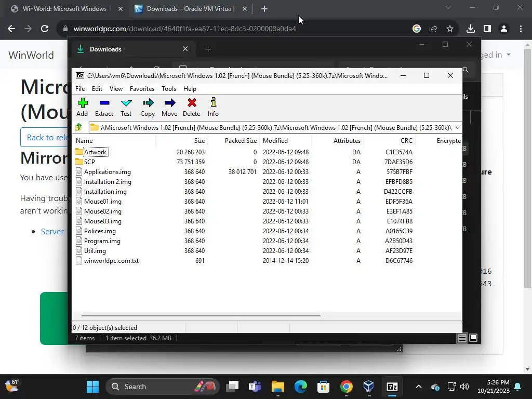Click Chrome's back arrow

11,29
